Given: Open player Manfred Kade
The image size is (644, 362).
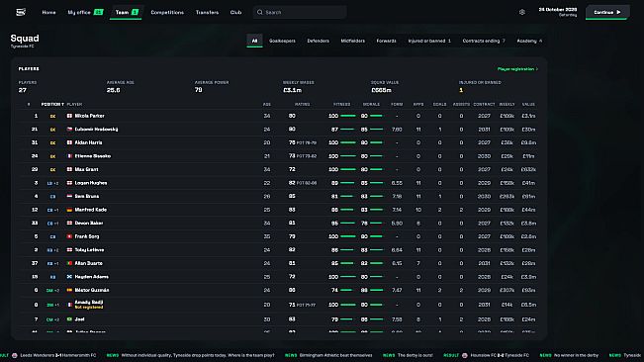Looking at the screenshot, I should click(91, 210).
